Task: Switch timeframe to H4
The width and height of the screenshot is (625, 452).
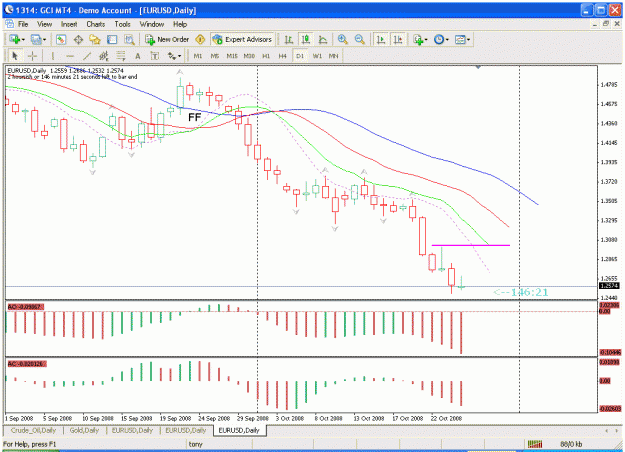Action: (283, 56)
